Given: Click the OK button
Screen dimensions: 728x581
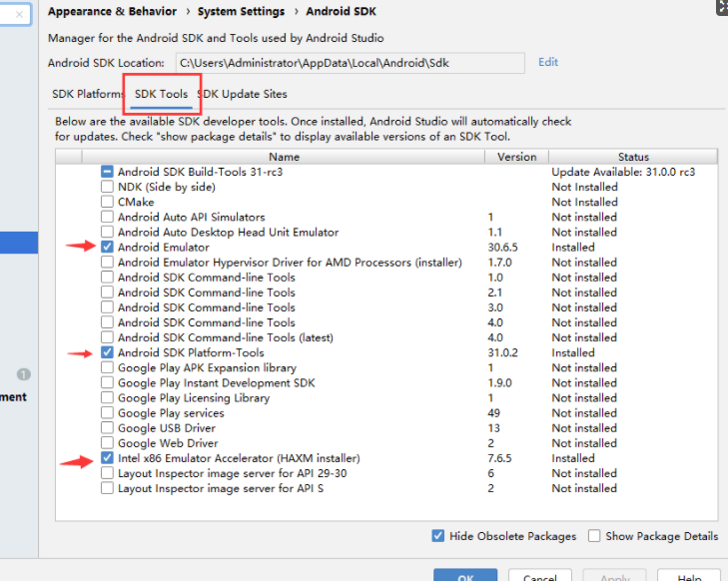Looking at the screenshot, I should 465,575.
